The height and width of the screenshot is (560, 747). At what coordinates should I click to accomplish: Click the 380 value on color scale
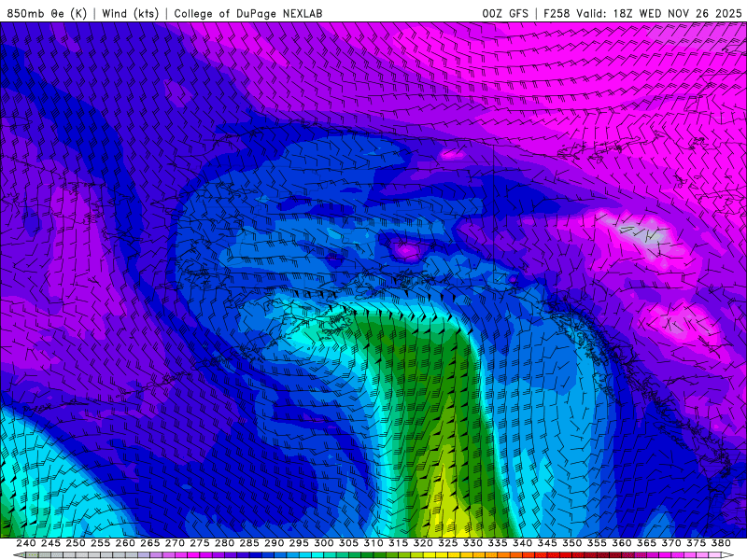tap(720, 543)
